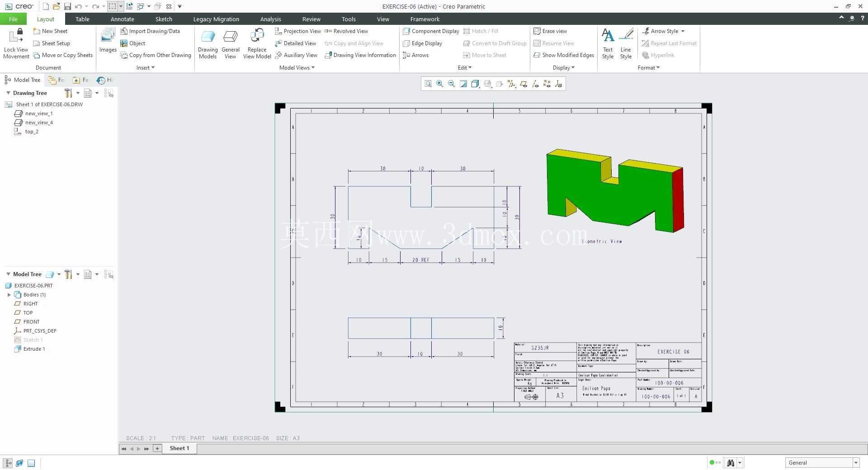Image resolution: width=868 pixels, height=470 pixels.
Task: Click Replace View Model
Action: [x=257, y=44]
